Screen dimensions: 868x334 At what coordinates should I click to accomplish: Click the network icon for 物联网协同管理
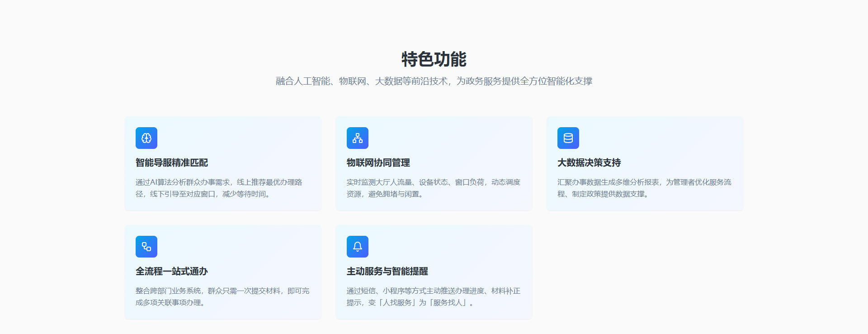tap(357, 138)
